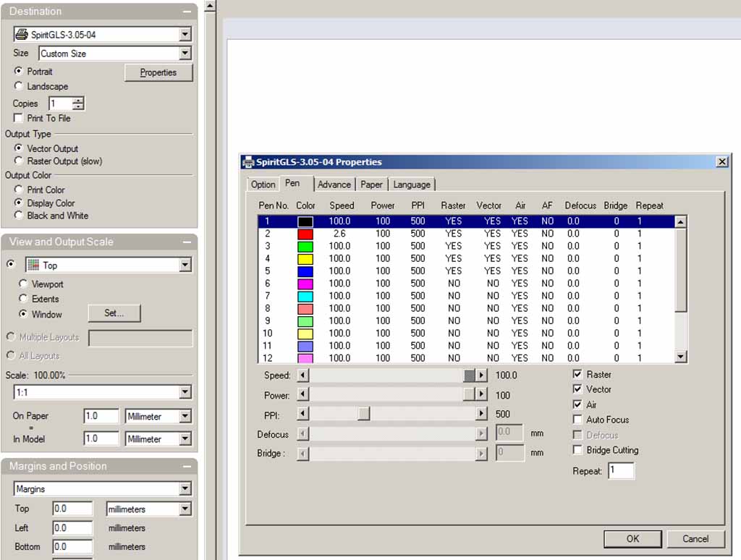Screen dimensions: 741x560
Task: Select the Viewport option
Action: [x=22, y=284]
